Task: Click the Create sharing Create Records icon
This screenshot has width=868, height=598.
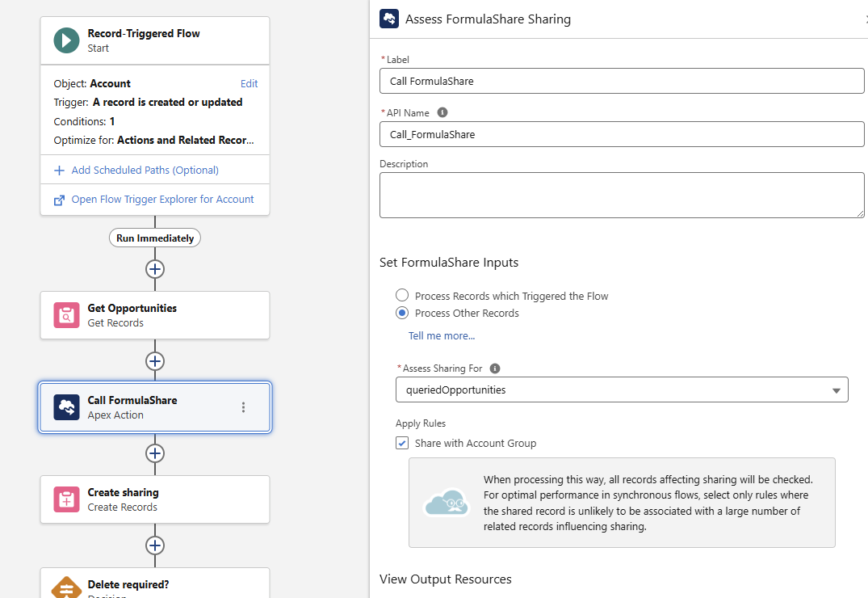Action: [x=65, y=499]
